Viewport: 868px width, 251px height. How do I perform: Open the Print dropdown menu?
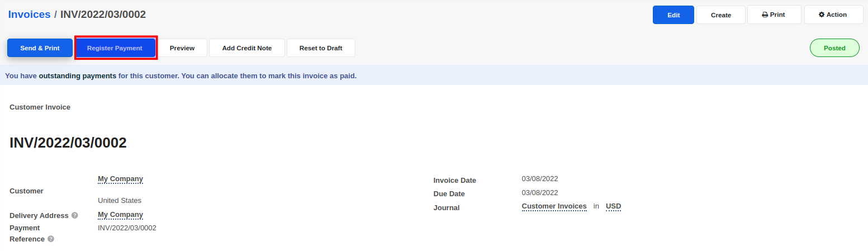(x=774, y=15)
